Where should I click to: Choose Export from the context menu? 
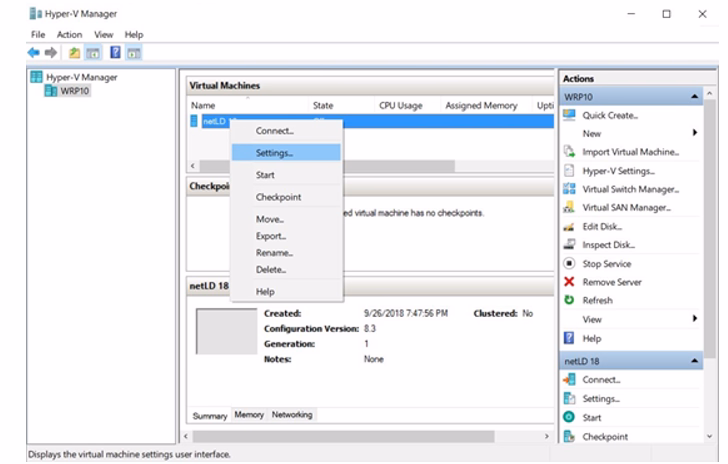pos(286,236)
